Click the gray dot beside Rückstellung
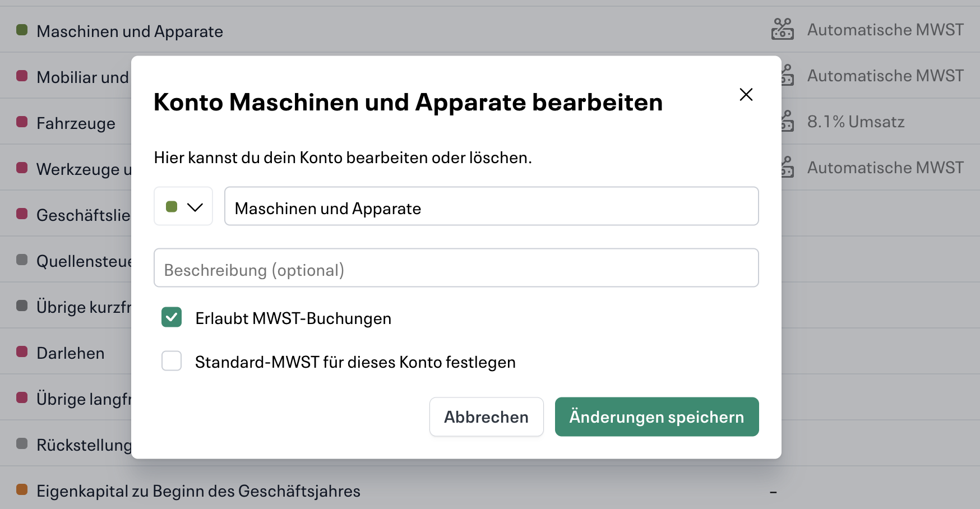This screenshot has width=980, height=509. [x=22, y=443]
